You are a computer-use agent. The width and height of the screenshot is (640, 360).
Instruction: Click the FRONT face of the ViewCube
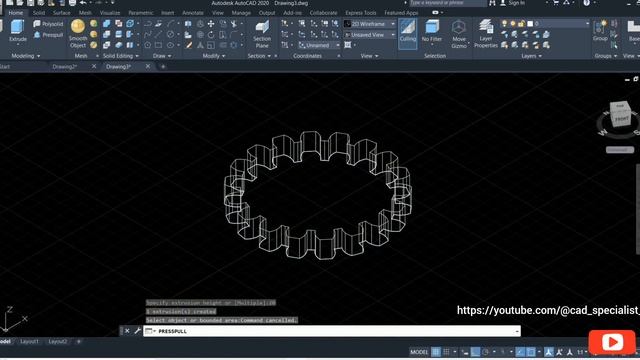622,119
